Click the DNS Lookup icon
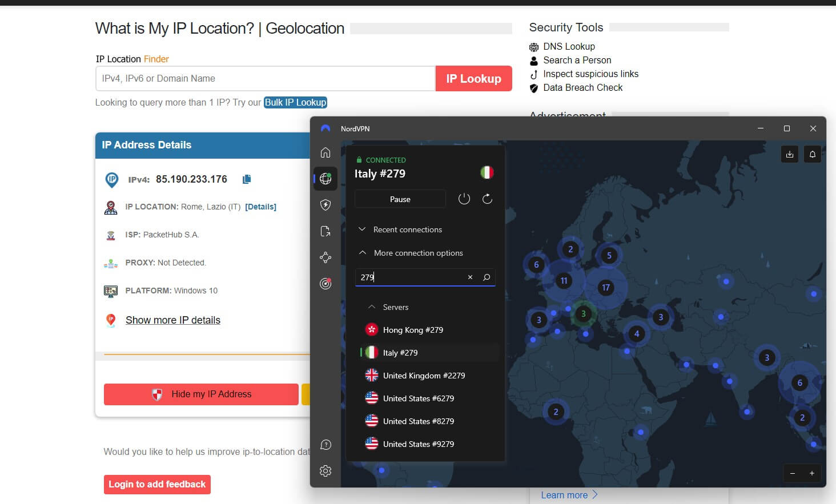The width and height of the screenshot is (836, 504). point(534,47)
